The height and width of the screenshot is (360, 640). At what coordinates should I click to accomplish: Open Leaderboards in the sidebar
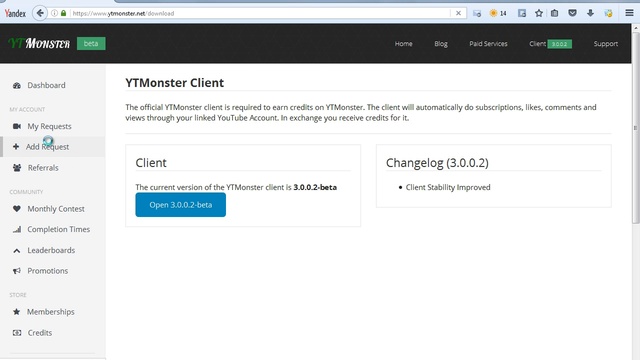pyautogui.click(x=52, y=250)
